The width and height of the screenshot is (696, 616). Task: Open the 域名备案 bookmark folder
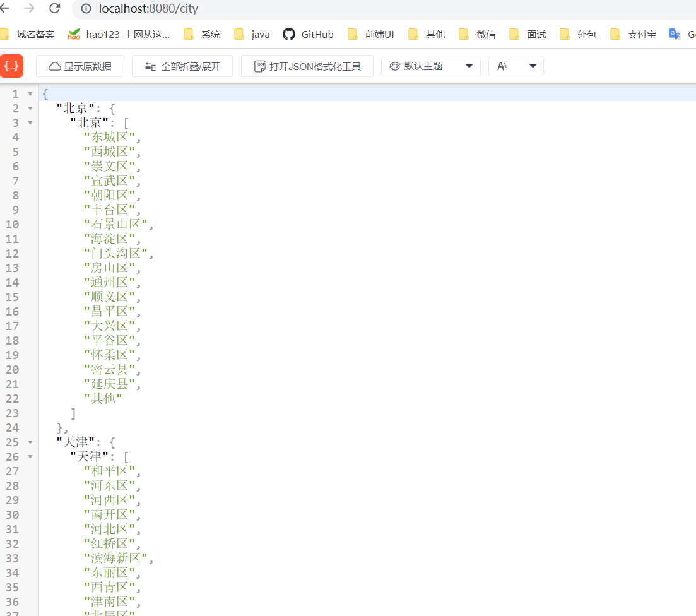(x=28, y=34)
